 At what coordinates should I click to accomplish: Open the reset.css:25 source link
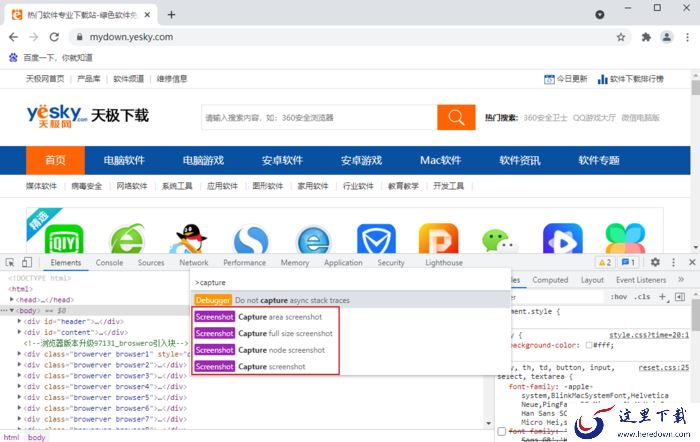tap(664, 367)
